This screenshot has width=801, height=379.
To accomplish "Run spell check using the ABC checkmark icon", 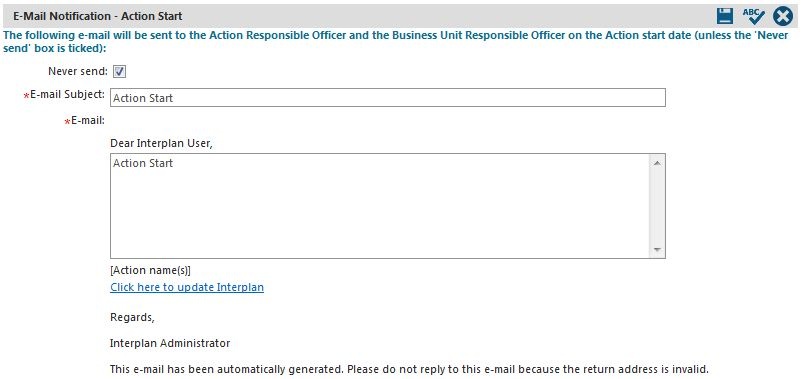I will 753,16.
